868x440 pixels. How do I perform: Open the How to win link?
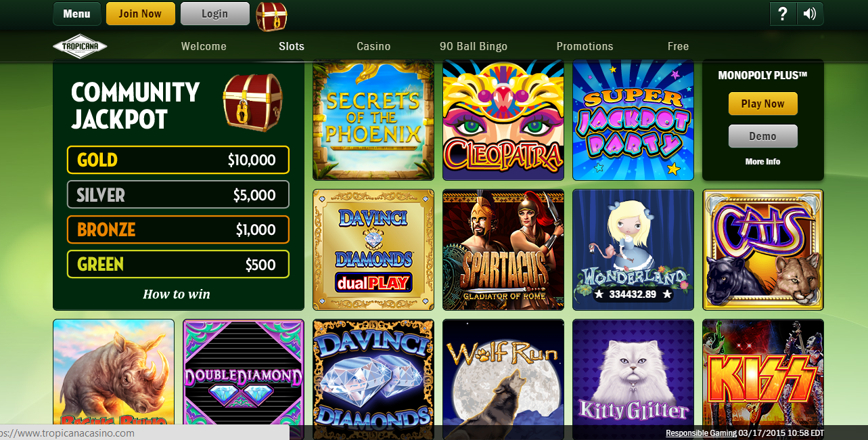177,294
